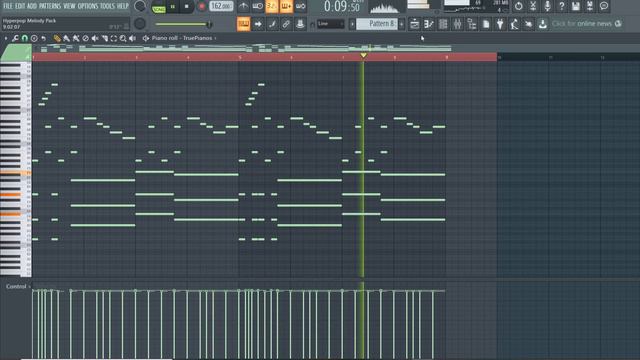
Task: Select previous pattern with left arrow
Action: tap(352, 24)
